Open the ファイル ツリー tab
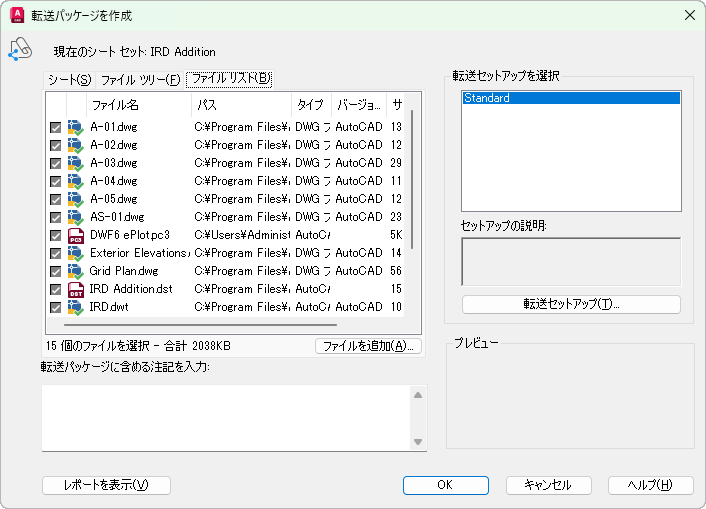The width and height of the screenshot is (706, 509). click(140, 79)
